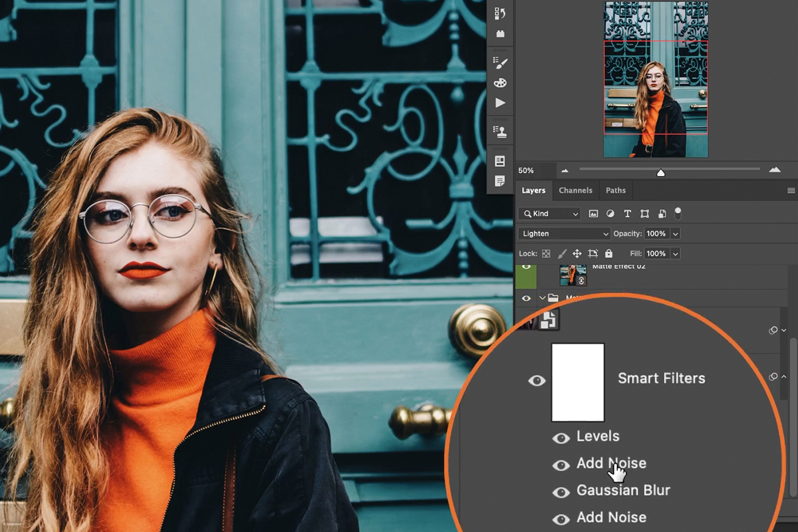Open the Color palette icon
Image resolution: width=798 pixels, height=532 pixels.
[x=500, y=82]
